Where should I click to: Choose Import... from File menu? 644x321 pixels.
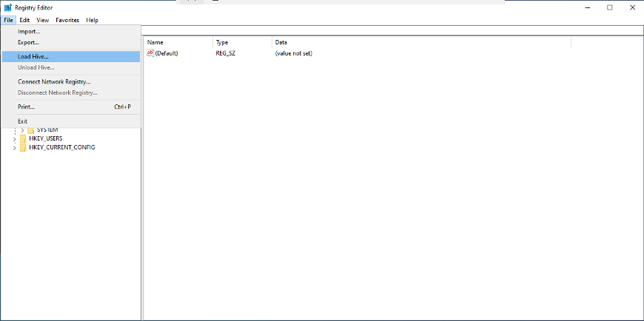[70, 31]
